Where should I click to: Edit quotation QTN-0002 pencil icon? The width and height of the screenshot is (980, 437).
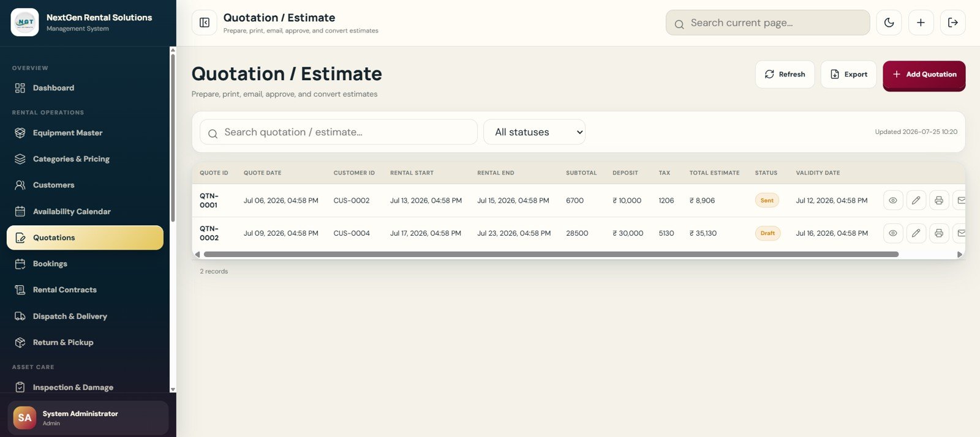pos(916,233)
